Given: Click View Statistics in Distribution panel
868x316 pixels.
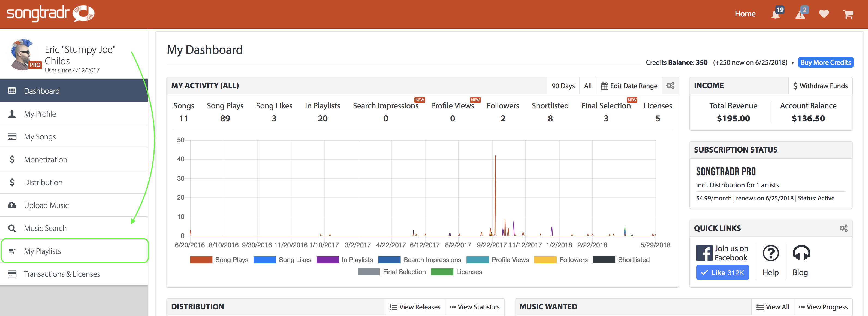Looking at the screenshot, I should point(474,307).
